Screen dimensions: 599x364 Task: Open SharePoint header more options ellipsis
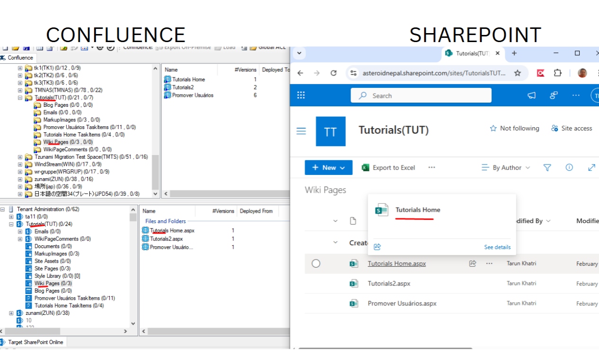[x=576, y=95]
